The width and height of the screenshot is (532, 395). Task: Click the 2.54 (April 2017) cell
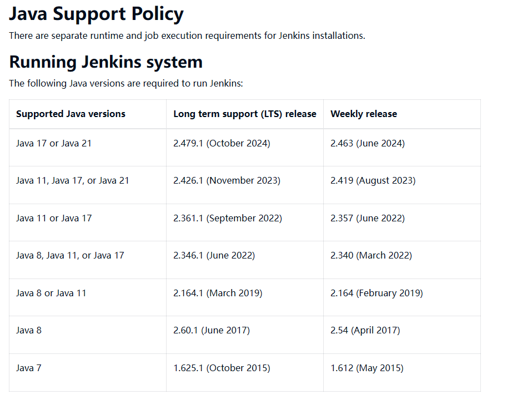coord(365,330)
